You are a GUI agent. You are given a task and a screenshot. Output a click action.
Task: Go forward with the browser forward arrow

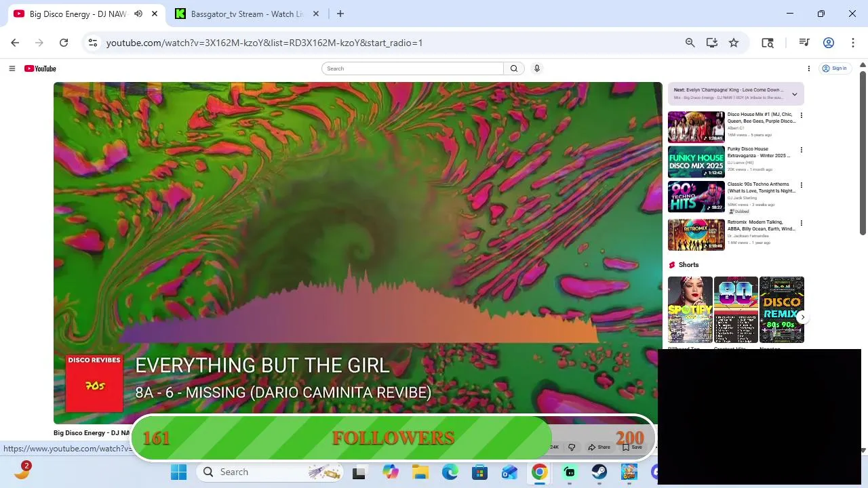coord(39,43)
